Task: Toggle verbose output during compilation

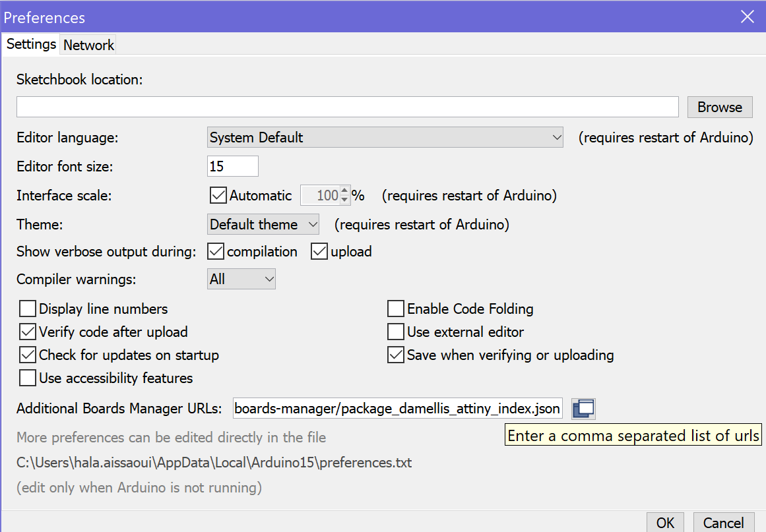Action: coord(216,252)
